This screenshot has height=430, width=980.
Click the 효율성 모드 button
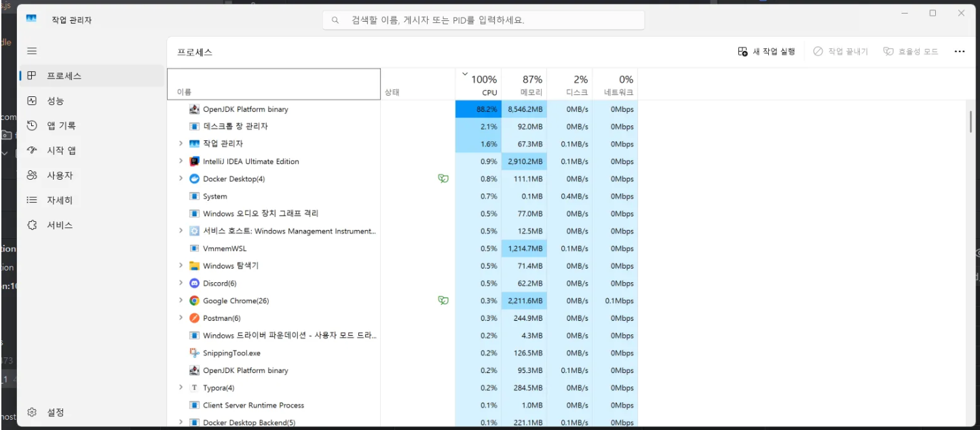click(x=910, y=52)
